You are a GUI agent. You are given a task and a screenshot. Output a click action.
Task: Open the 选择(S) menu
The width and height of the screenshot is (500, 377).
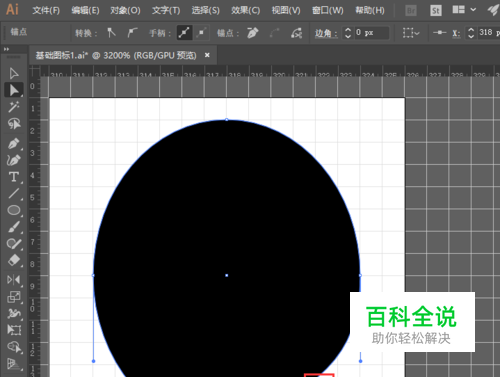pos(205,10)
